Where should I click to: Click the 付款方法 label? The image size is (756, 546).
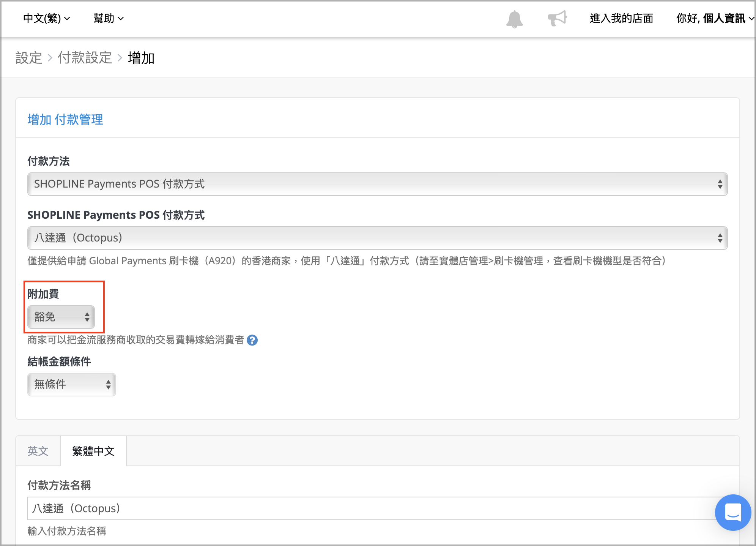point(49,161)
